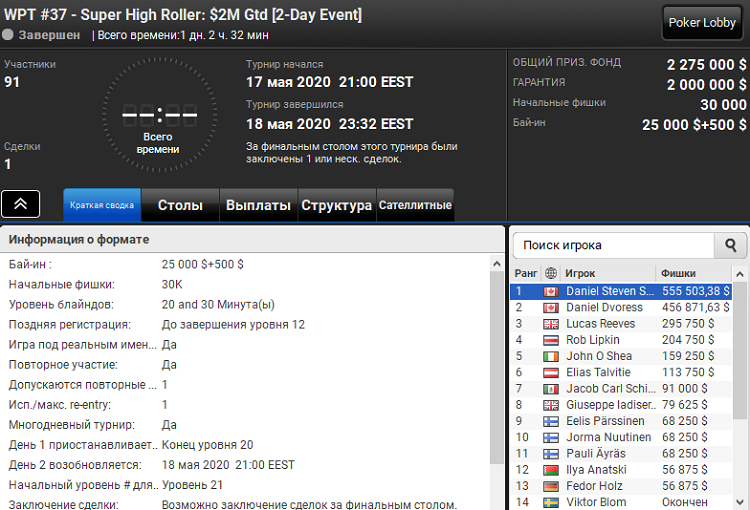Click the Поиск игрока search field
This screenshot has height=510, width=750.
point(614,245)
